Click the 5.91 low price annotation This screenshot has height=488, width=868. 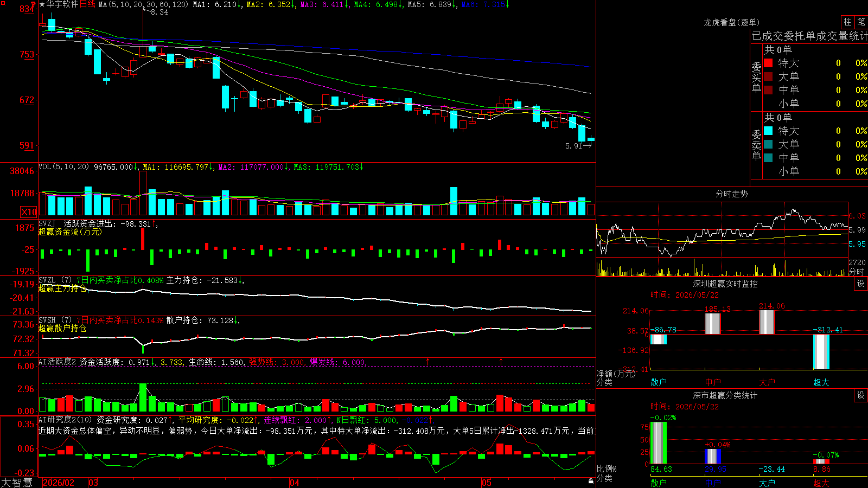[x=573, y=146]
